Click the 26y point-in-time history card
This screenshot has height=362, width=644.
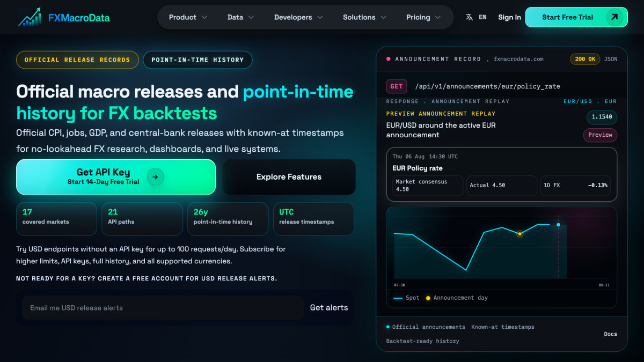point(228,219)
